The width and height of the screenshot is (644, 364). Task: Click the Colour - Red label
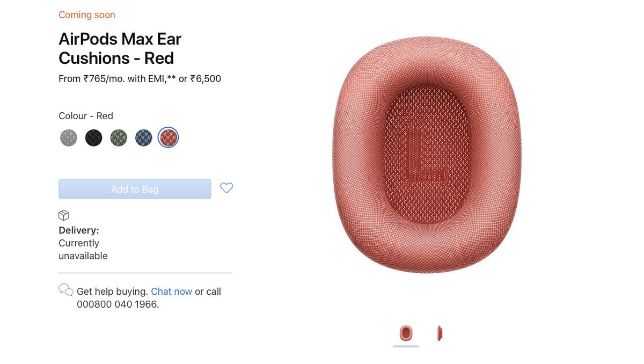click(86, 116)
